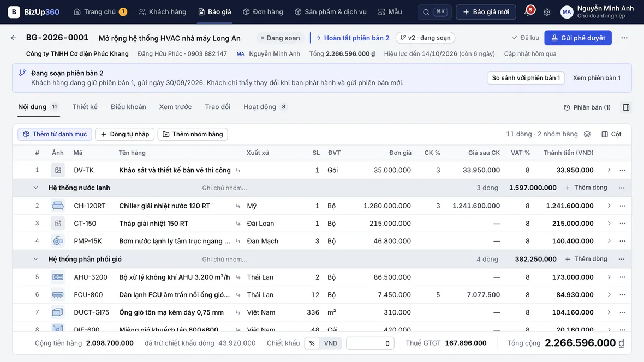Viewport: 644px width, 362px height.
Task: Switch discount type to VND
Action: tap(331, 343)
